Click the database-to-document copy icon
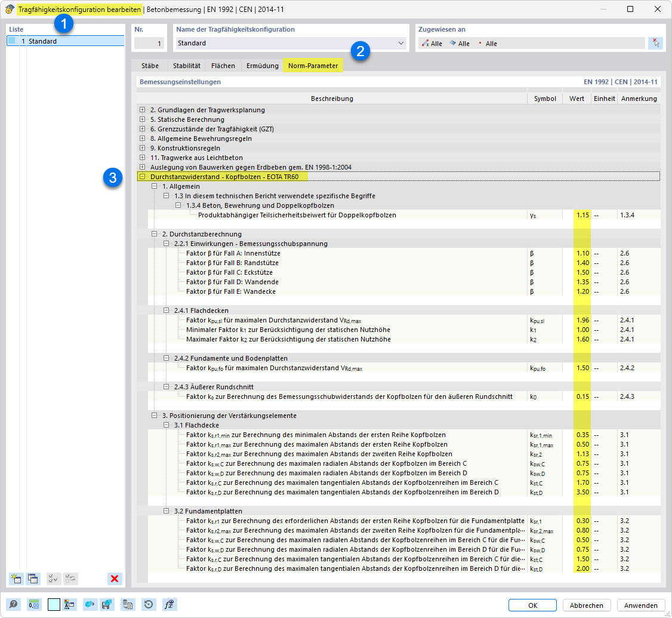This screenshot has height=618, width=672. (128, 605)
